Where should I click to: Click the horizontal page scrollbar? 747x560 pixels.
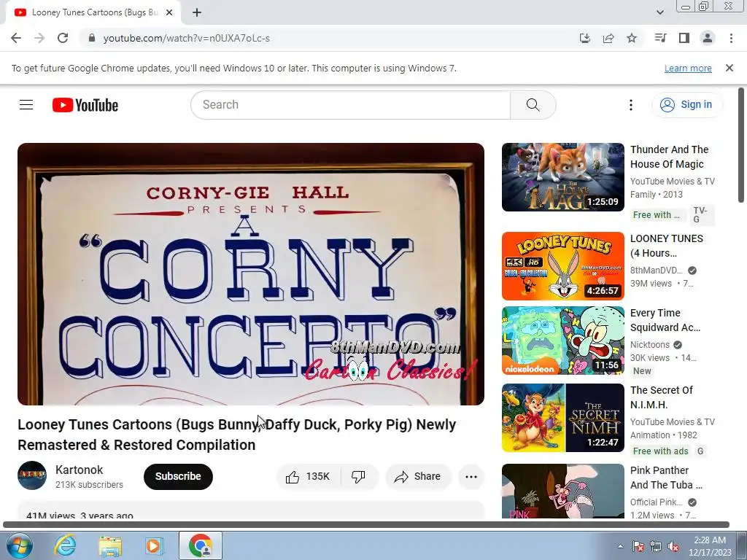(x=366, y=525)
